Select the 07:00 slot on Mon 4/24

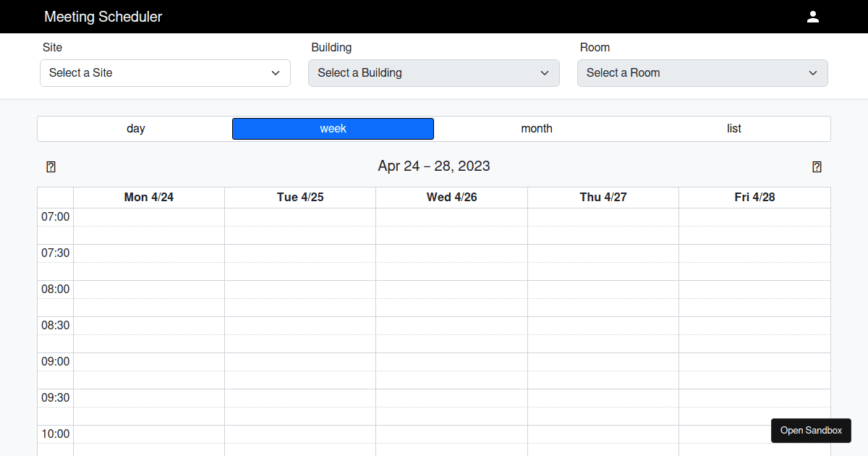point(149,217)
